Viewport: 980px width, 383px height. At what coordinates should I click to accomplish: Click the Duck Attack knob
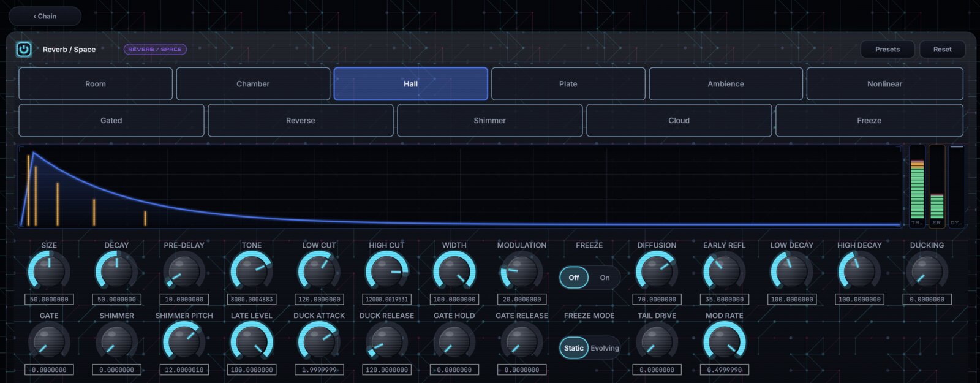tap(319, 342)
